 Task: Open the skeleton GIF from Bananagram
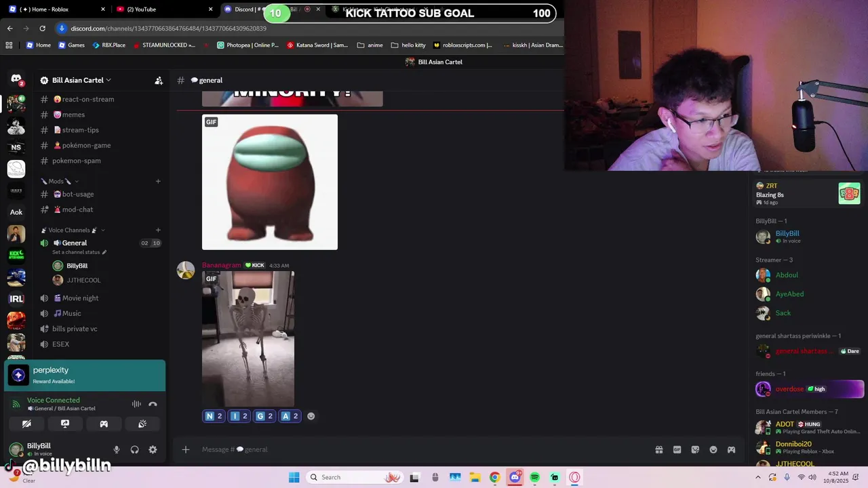248,339
